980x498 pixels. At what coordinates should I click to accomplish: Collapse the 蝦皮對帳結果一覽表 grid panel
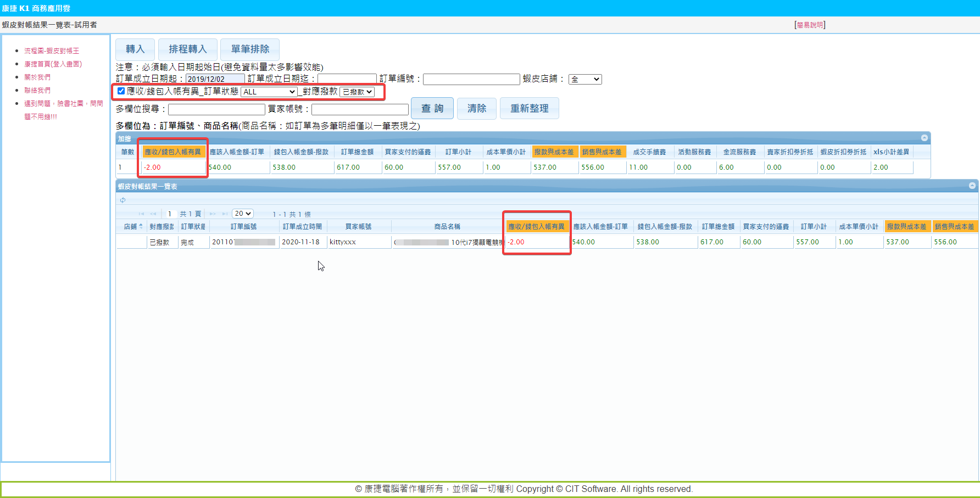click(972, 186)
